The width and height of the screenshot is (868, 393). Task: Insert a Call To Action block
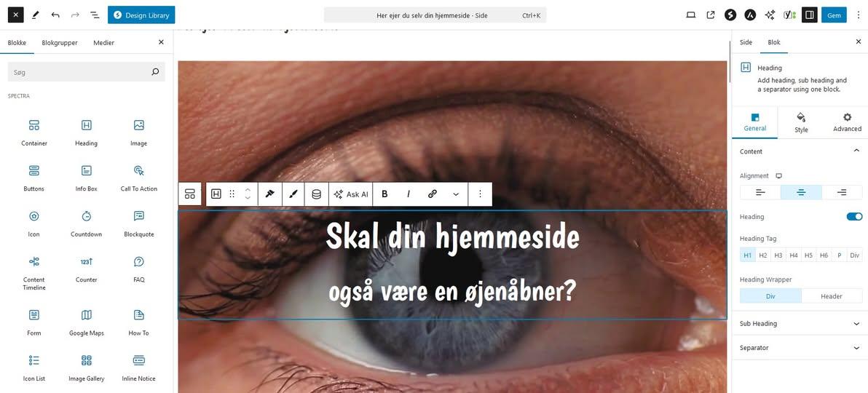[139, 178]
